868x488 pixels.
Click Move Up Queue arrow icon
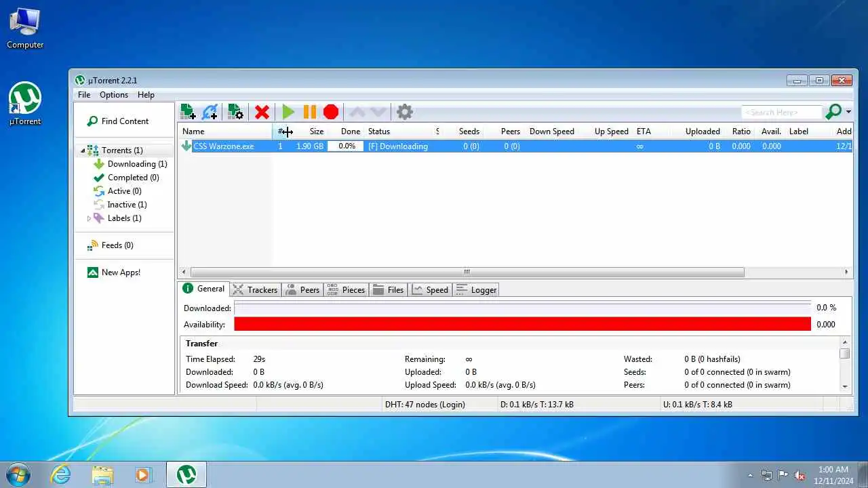(357, 112)
